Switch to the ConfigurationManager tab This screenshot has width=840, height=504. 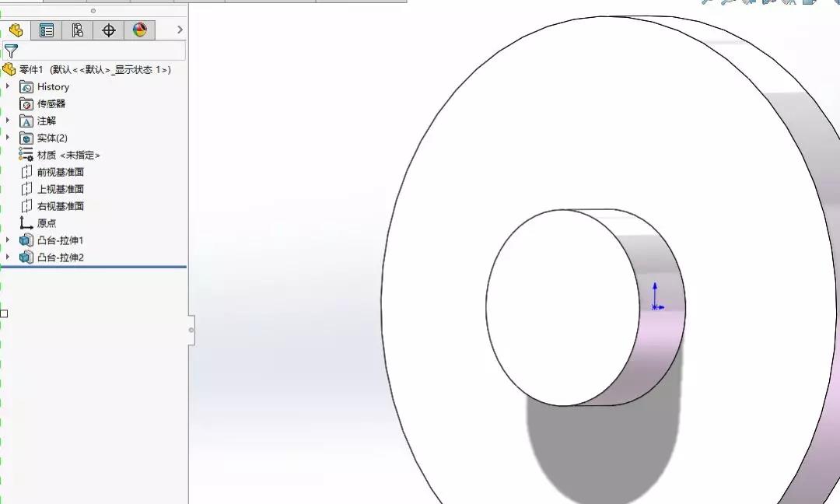click(x=78, y=30)
